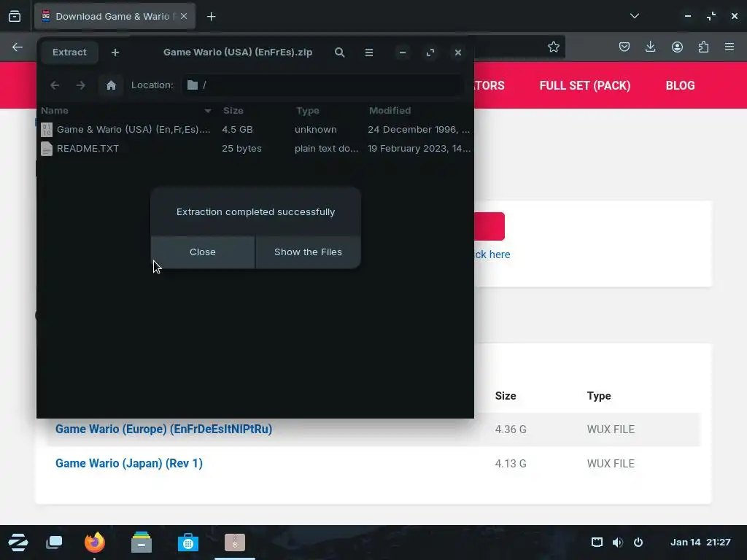This screenshot has height=560, width=747.
Task: Maximize the archive manager window
Action: (x=430, y=52)
